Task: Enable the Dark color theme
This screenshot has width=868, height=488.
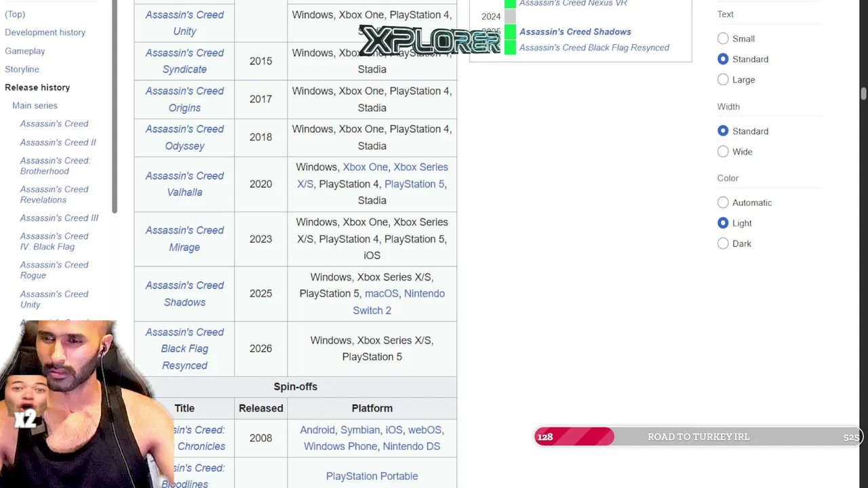Action: [723, 243]
